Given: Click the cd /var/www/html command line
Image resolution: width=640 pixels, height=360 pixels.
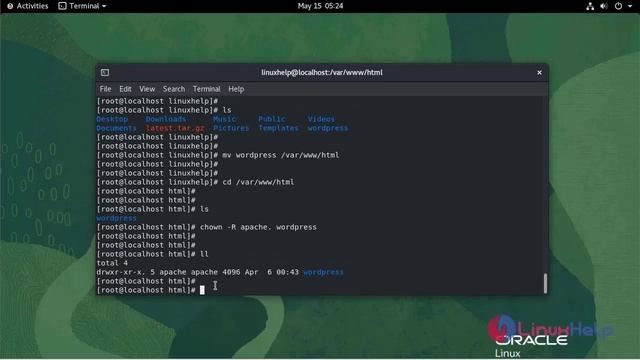Looking at the screenshot, I should click(x=258, y=182).
